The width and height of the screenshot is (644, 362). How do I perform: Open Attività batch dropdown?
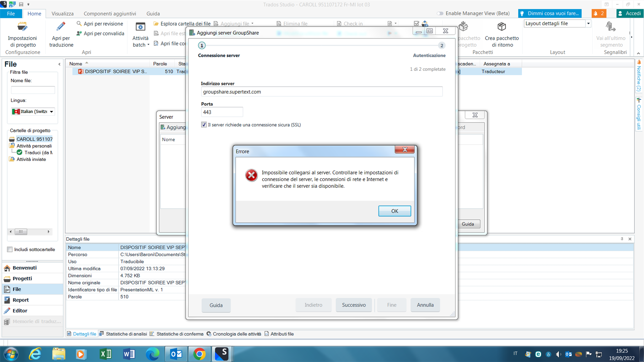click(141, 35)
